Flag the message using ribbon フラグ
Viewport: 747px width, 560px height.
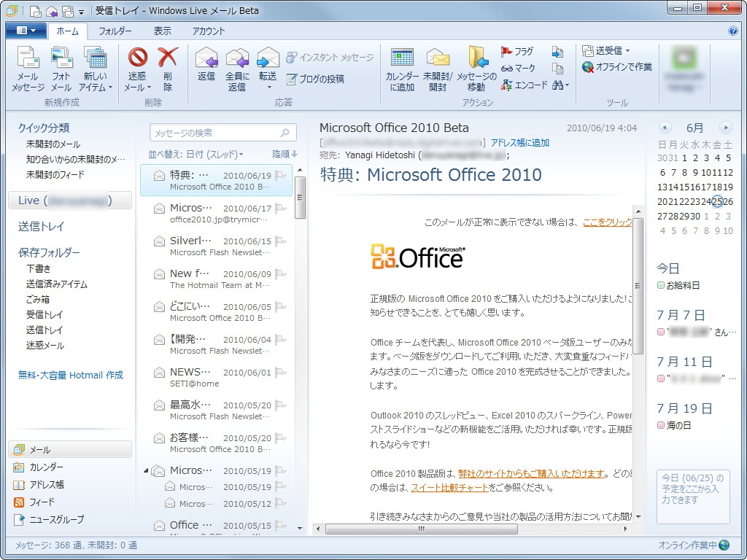pos(517,52)
